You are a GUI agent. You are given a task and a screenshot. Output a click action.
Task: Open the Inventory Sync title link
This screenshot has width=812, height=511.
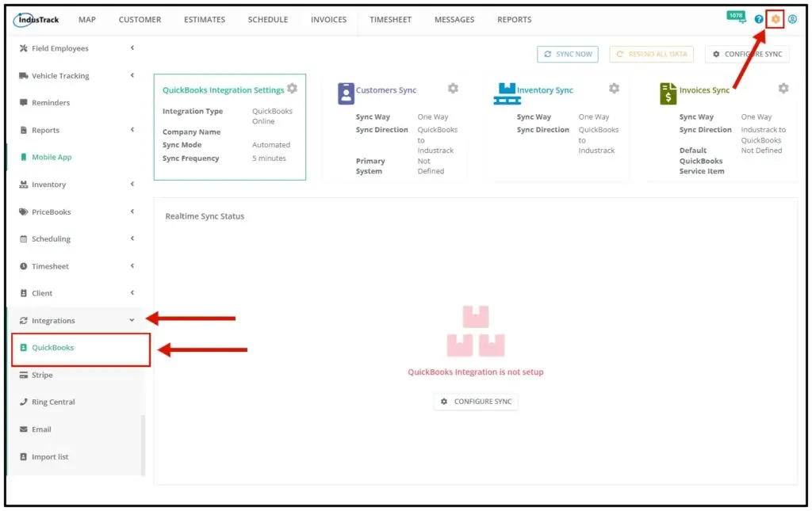[545, 90]
